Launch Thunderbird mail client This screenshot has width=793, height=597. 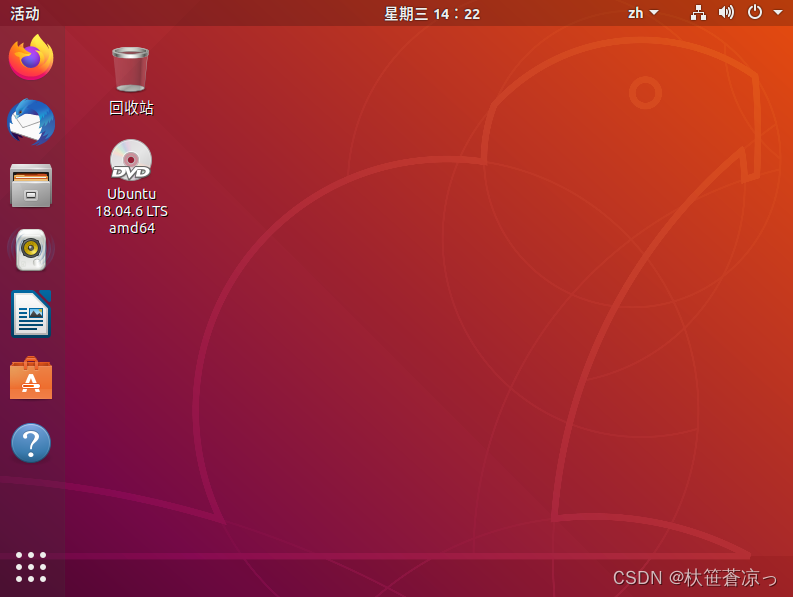31,122
